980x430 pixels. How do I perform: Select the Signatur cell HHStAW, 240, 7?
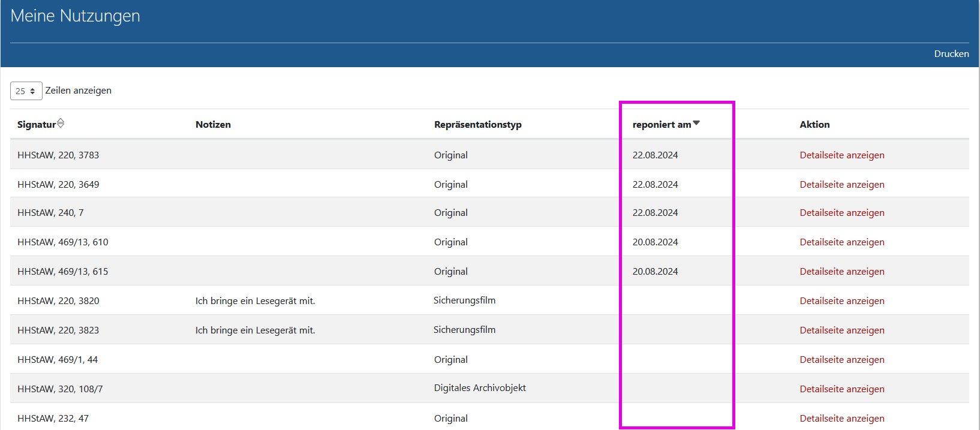coord(50,213)
